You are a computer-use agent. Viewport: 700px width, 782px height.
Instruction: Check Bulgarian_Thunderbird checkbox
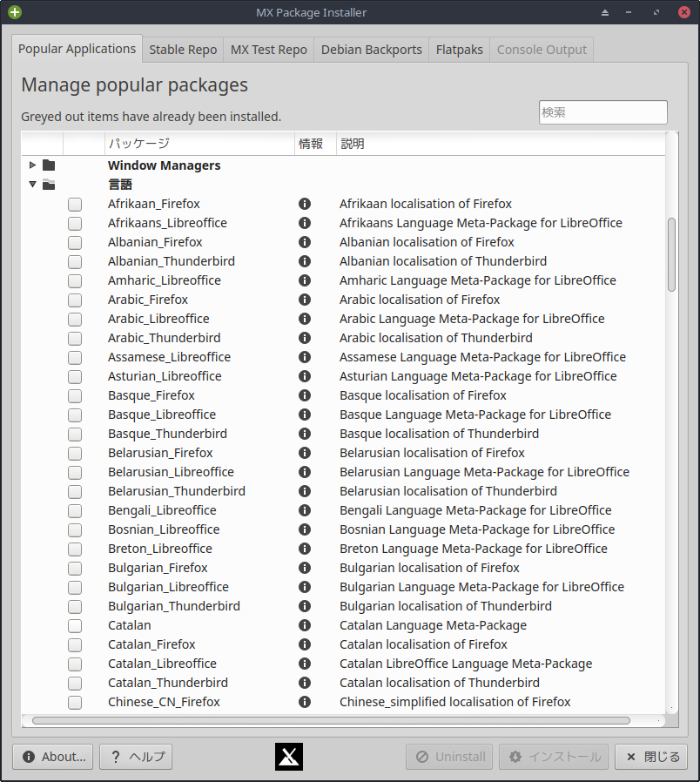(75, 606)
